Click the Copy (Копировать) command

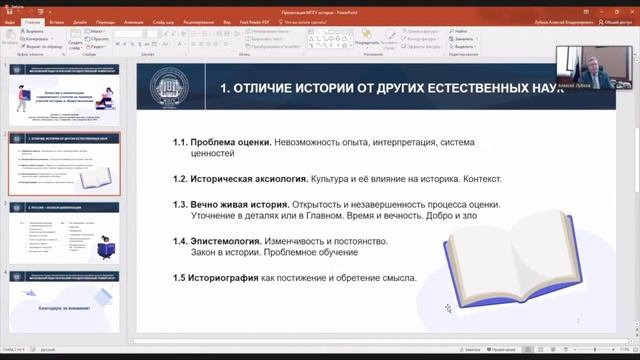tap(34, 39)
